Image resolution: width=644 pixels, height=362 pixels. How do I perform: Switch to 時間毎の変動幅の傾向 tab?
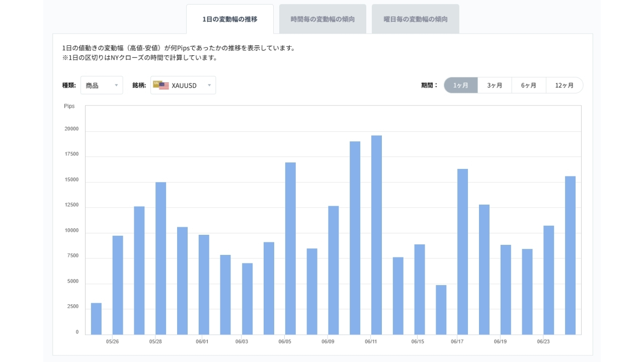click(323, 19)
